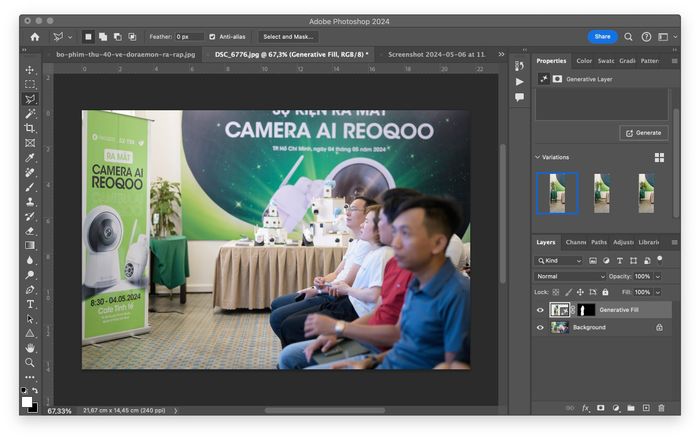Select the Hand tool
Screen dimensions: 700x439
[x=30, y=348]
